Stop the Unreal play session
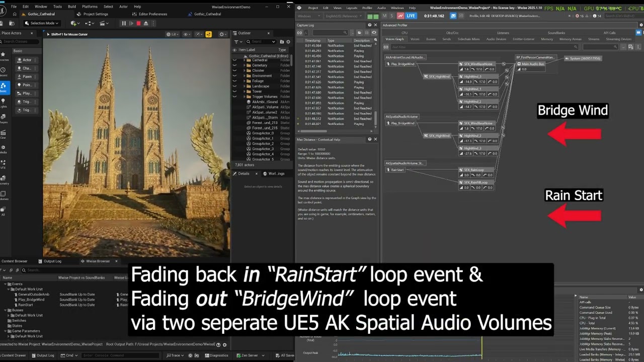 pyautogui.click(x=138, y=23)
